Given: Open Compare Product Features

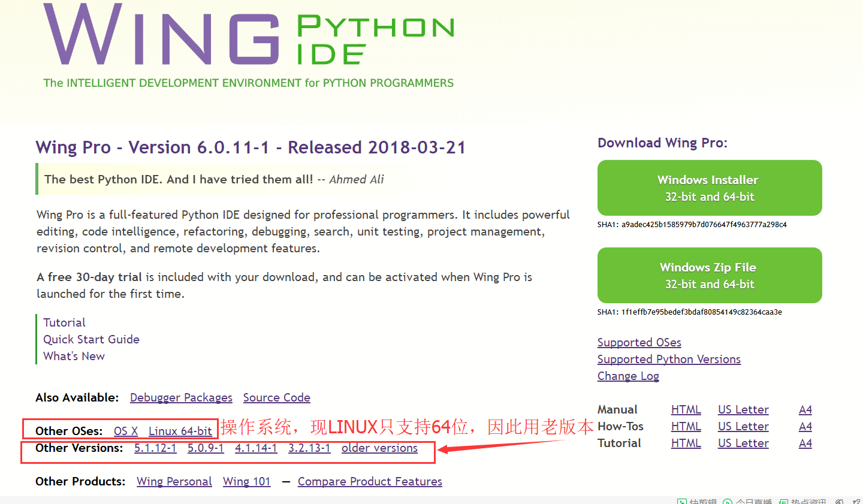Looking at the screenshot, I should tap(370, 481).
